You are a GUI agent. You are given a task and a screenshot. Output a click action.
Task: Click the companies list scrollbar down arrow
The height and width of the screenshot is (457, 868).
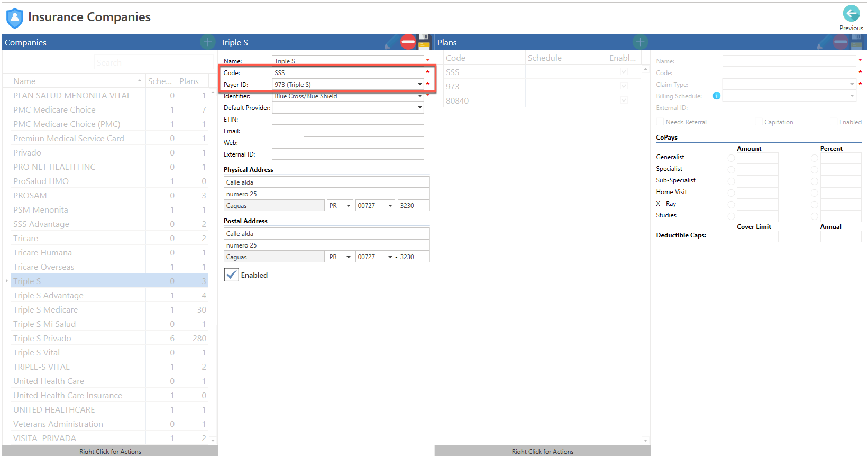point(213,440)
